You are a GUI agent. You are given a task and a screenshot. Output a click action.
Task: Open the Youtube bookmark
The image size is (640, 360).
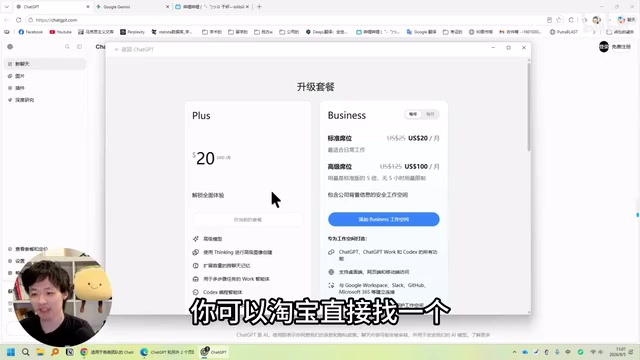tap(60, 32)
